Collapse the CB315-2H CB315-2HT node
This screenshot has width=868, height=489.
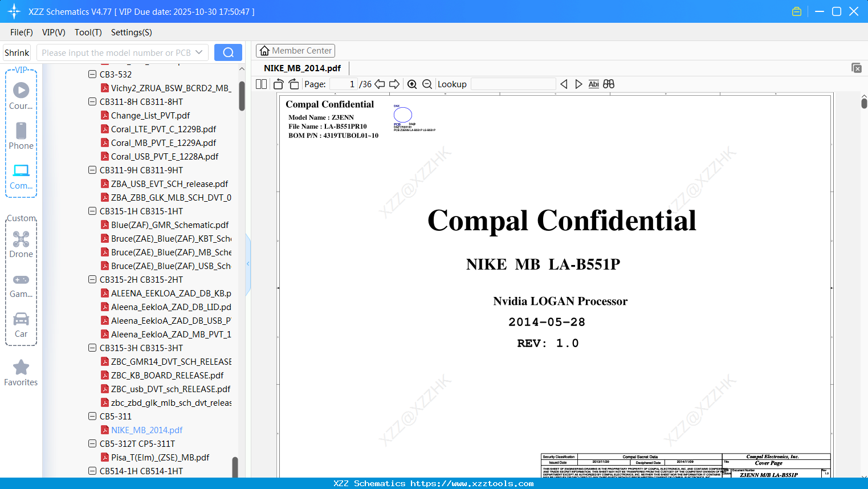click(92, 279)
